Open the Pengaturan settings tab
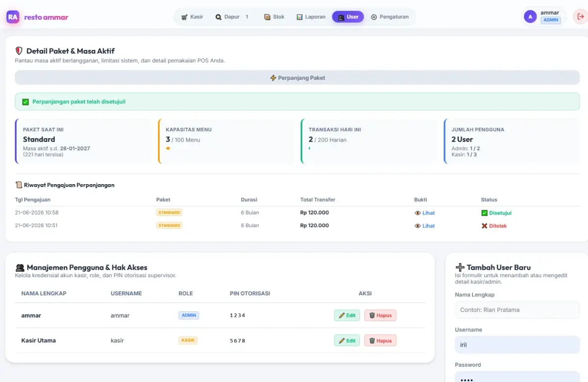The image size is (588, 382). [x=390, y=17]
